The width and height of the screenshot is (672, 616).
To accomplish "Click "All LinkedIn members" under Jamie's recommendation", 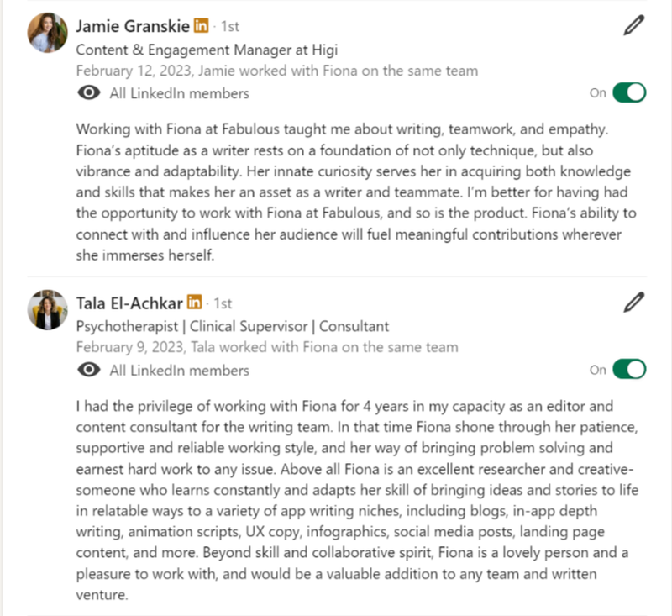I will coord(179,93).
